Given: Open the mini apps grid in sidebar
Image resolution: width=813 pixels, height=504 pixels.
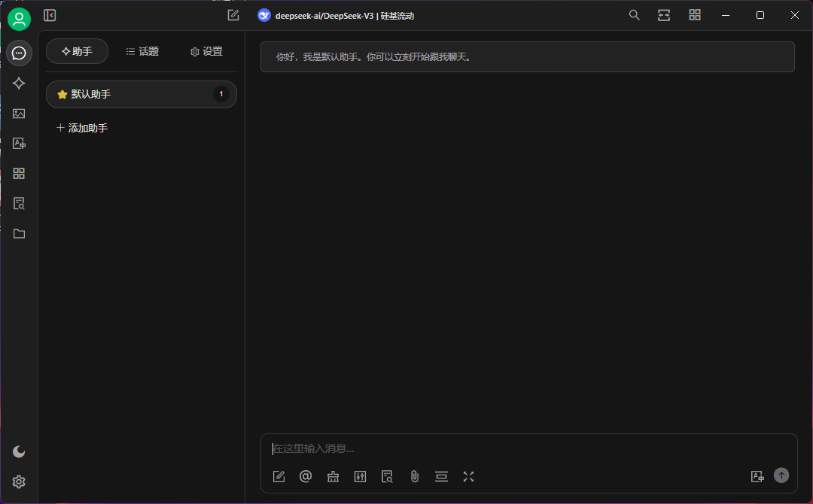Looking at the screenshot, I should (19, 174).
